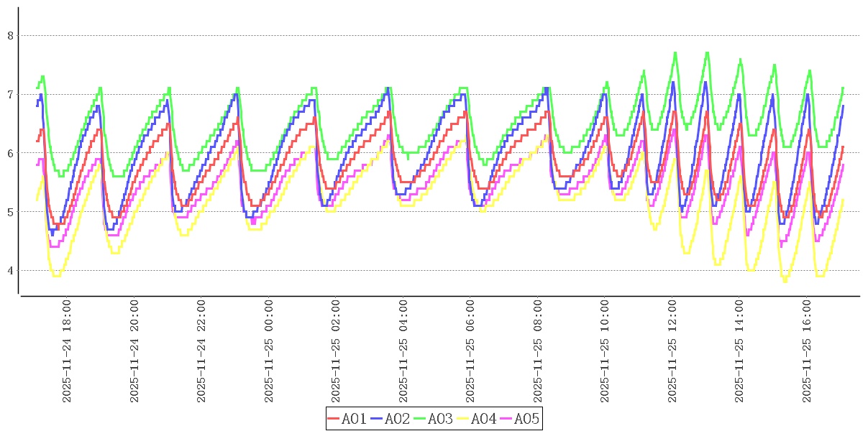This screenshot has height=431, width=868.
Task: Select the 2025-11-24 18:00 time axis label
Action: [x=67, y=352]
